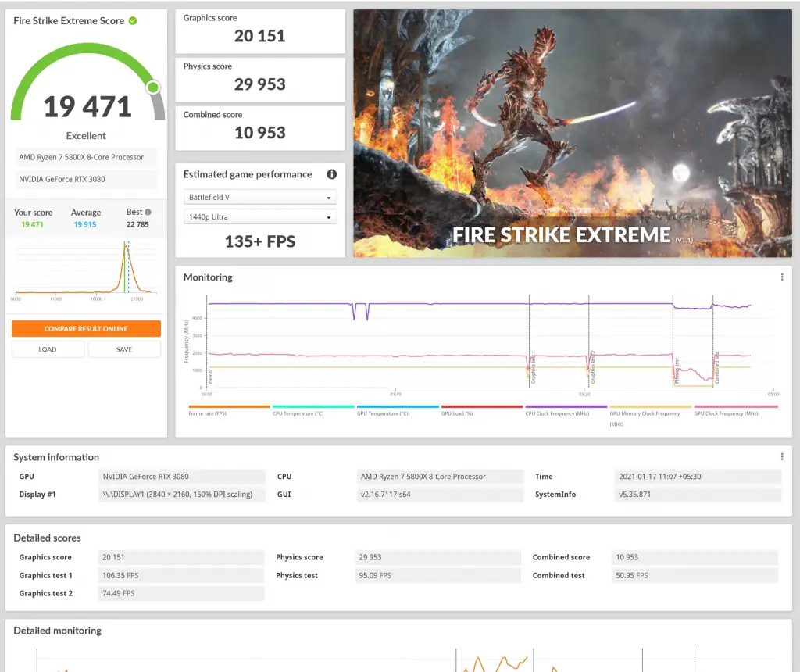Click the SystemInfo version v5.35.871
This screenshot has width=800, height=672.
698,495
